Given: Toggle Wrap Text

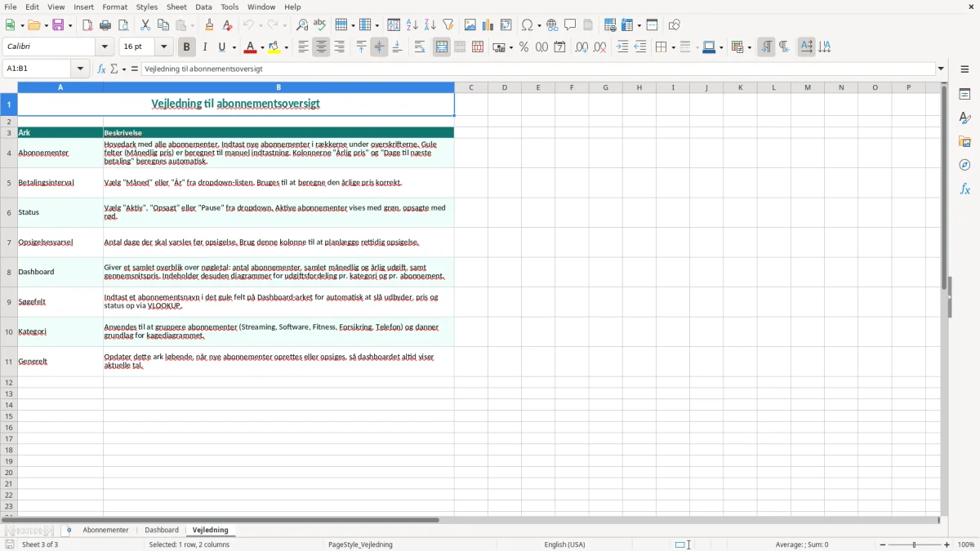Looking at the screenshot, I should pos(420,47).
